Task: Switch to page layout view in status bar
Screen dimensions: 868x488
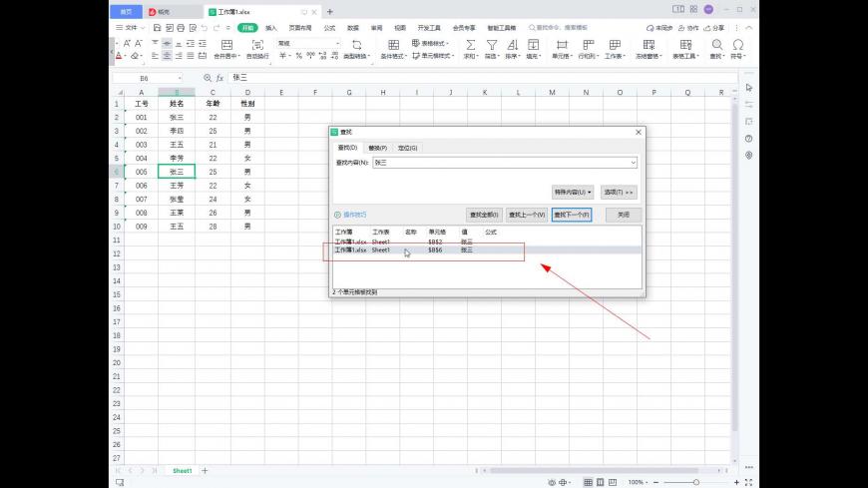Action: (601, 482)
